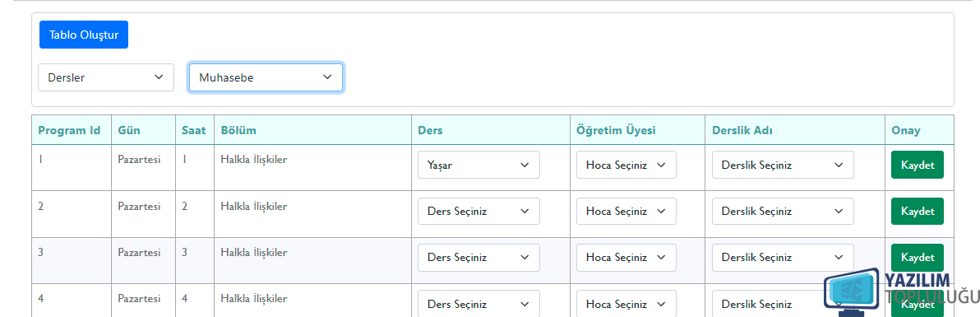
Task: Click the Tablo Oluştur button
Action: tap(84, 35)
